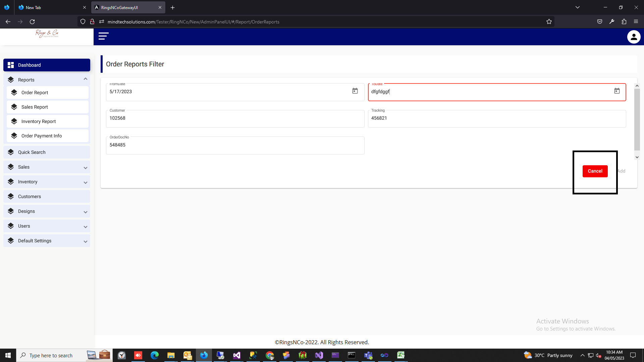This screenshot has height=362, width=644.
Task: Open the user profile avatar icon
Action: coord(634,37)
